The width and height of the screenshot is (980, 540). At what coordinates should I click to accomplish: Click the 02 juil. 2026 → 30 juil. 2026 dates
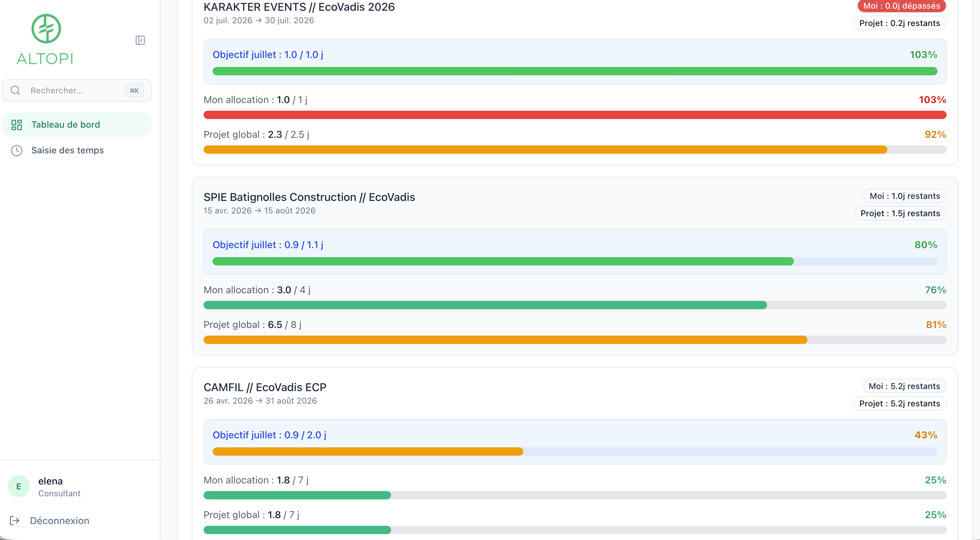coord(259,20)
